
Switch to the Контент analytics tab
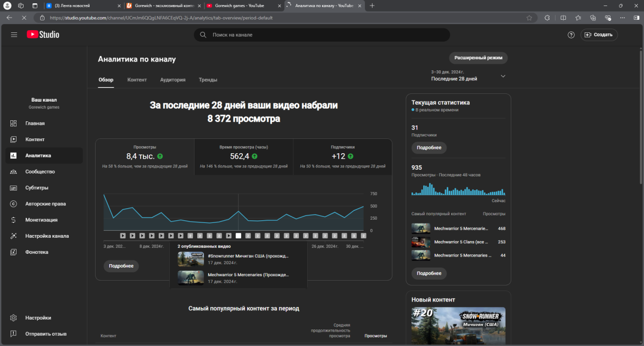tap(137, 80)
